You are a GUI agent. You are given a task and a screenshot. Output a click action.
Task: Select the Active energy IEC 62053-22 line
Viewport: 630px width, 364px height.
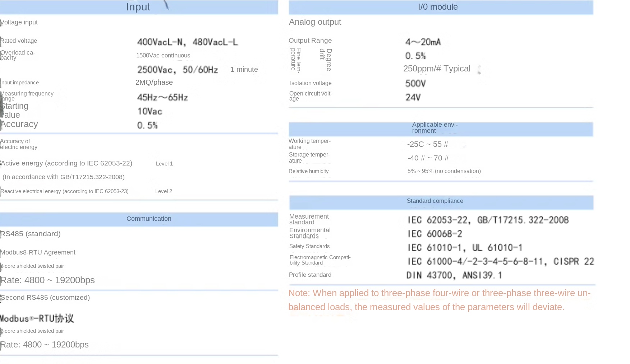click(x=66, y=163)
